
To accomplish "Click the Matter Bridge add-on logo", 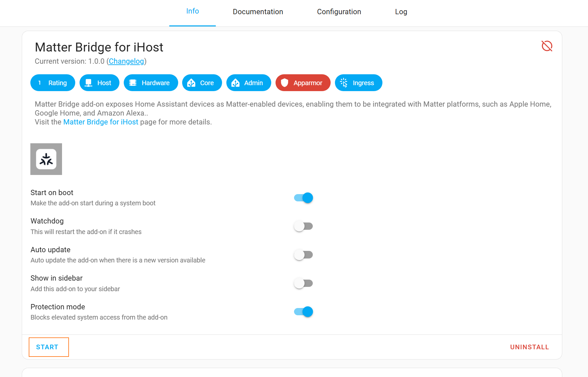I will pos(46,159).
